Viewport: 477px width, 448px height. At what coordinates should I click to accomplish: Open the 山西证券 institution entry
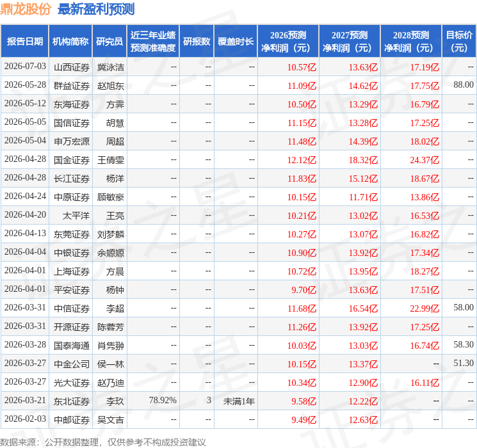point(72,67)
